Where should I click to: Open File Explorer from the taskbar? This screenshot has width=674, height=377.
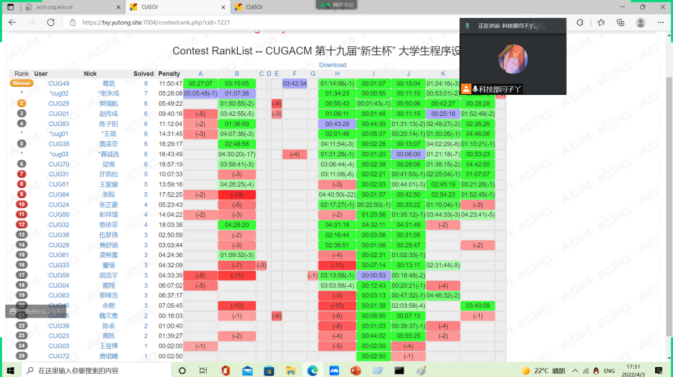pyautogui.click(x=291, y=370)
